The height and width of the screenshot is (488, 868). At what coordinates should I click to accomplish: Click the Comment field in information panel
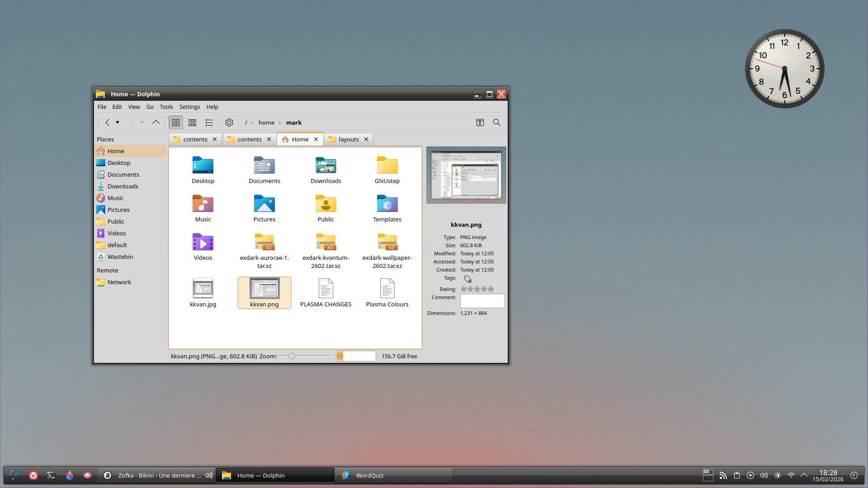pyautogui.click(x=482, y=301)
